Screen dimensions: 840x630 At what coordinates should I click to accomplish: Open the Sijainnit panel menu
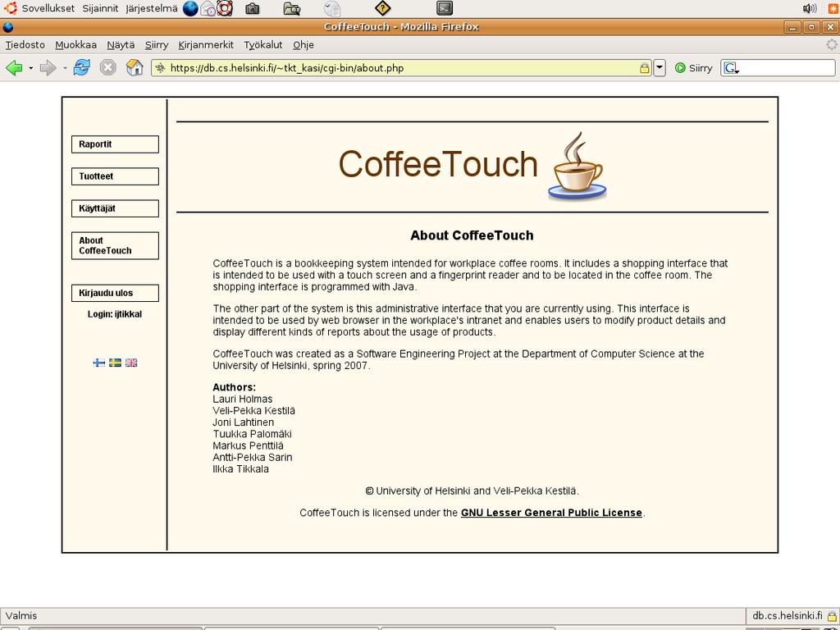(100, 8)
